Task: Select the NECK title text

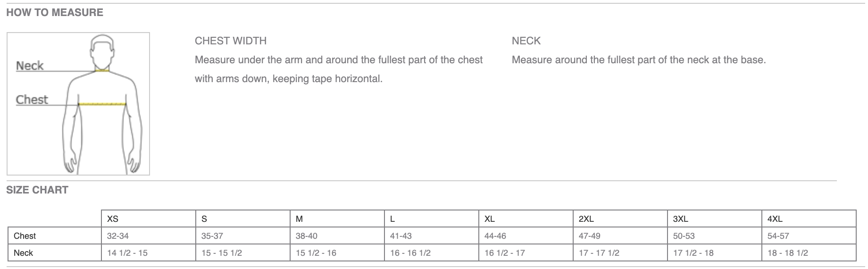Action: pos(526,41)
